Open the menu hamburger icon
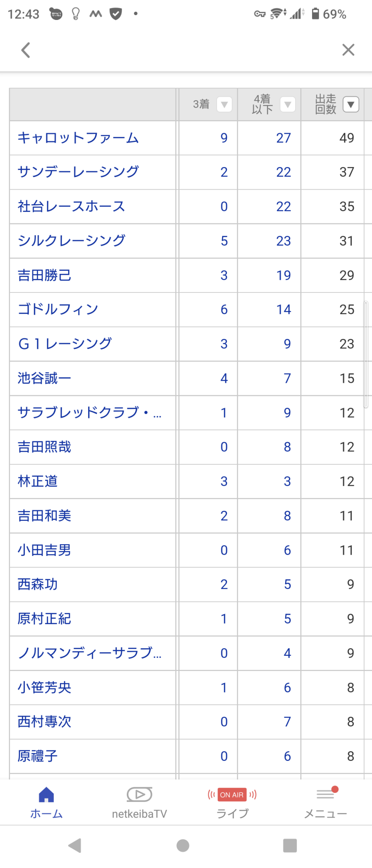 [x=326, y=802]
